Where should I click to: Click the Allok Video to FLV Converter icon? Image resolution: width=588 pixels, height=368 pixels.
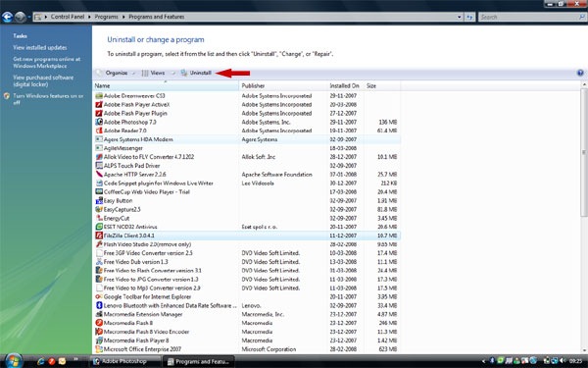pos(99,157)
